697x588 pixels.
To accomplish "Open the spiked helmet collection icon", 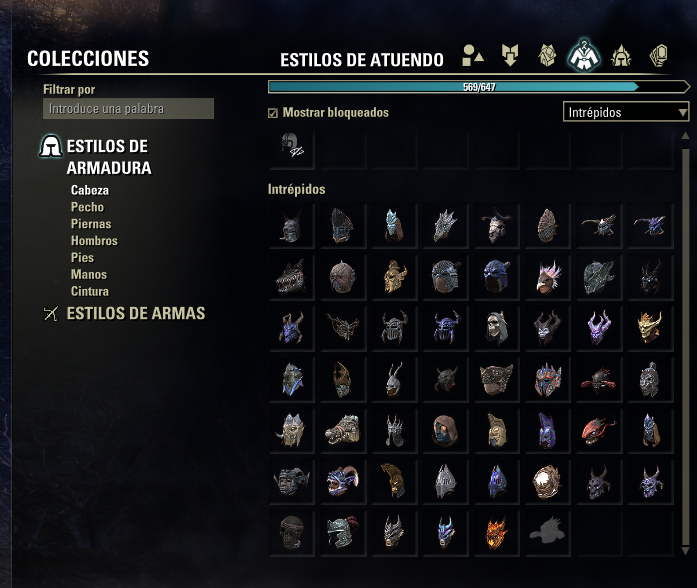I will point(621,56).
